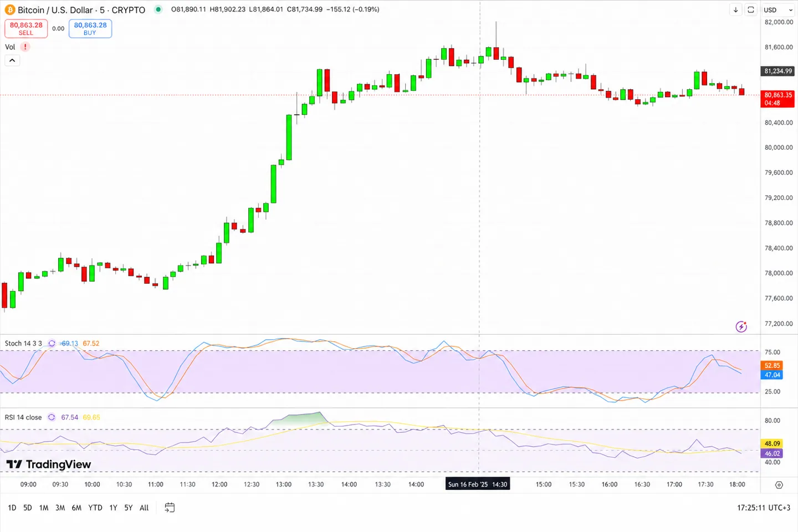
Task: Select the 5Y time range
Action: click(128, 508)
